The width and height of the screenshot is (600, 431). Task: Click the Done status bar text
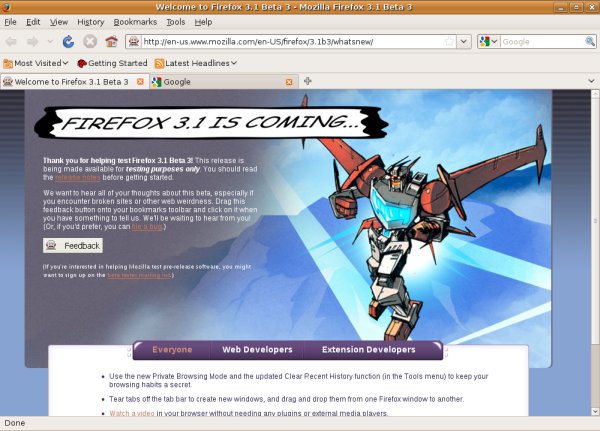click(15, 423)
